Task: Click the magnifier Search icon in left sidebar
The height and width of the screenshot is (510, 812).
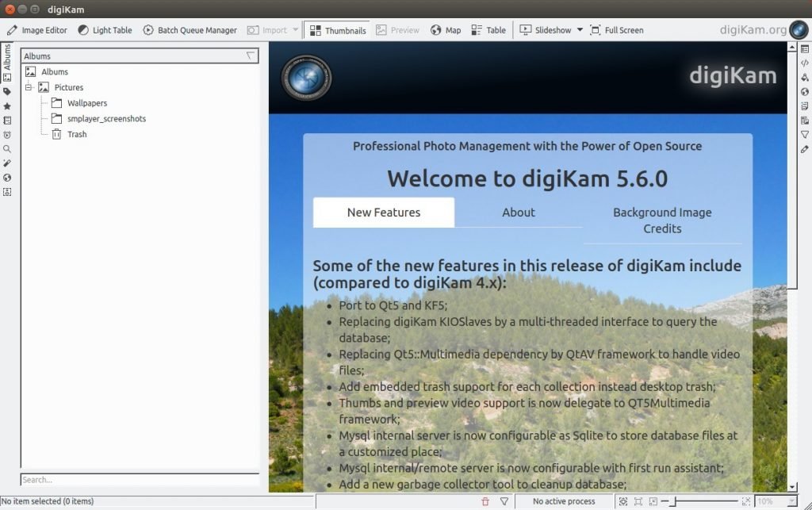Action: 7,149
